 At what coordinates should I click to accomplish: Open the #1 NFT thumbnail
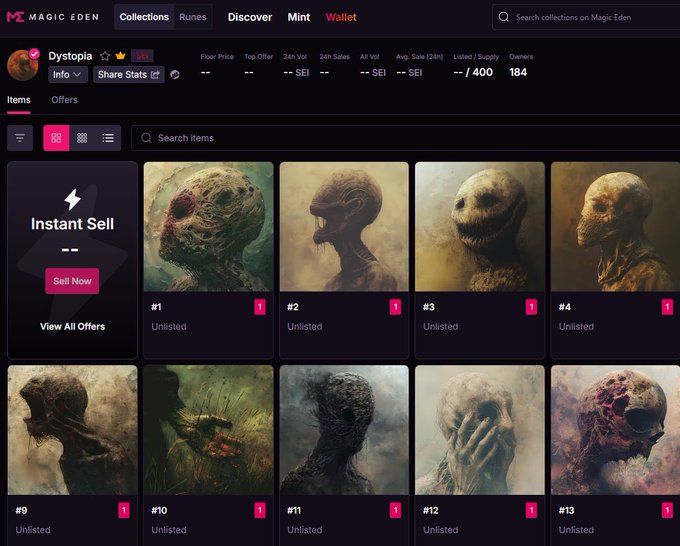209,226
